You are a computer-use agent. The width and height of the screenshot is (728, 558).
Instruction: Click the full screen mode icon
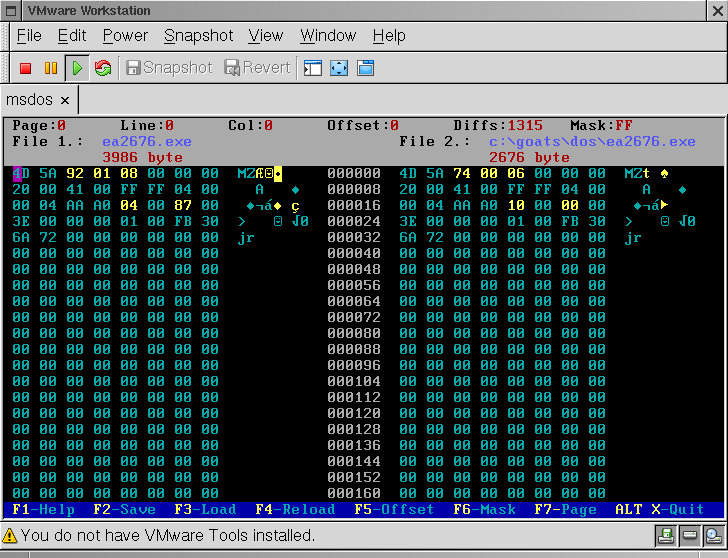click(339, 68)
